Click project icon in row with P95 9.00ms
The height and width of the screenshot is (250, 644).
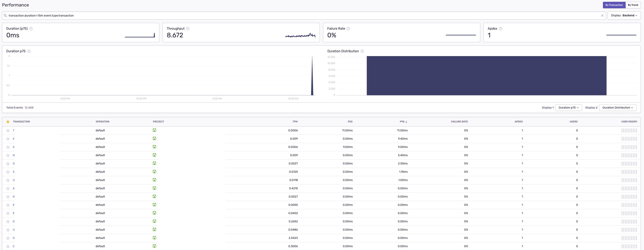coord(154,147)
